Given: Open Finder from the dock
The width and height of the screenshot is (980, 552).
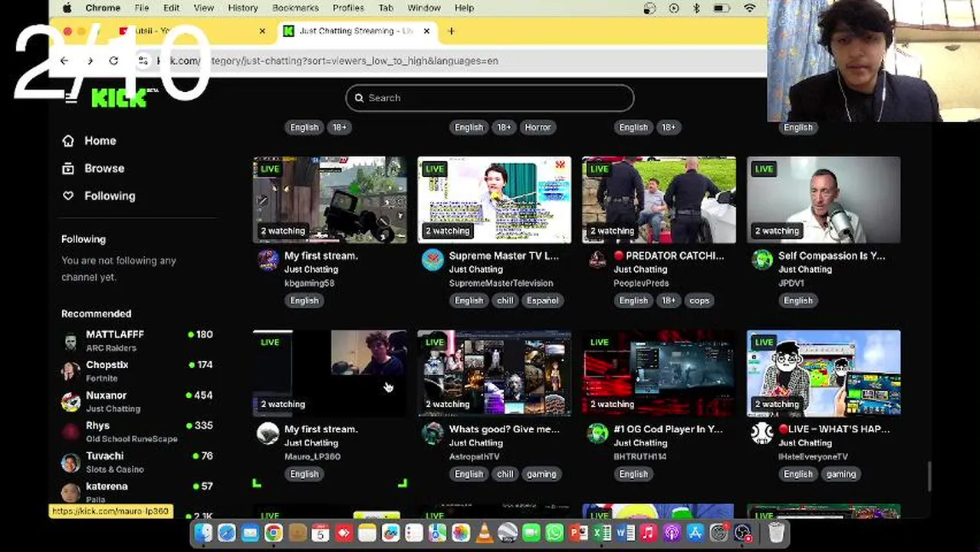Looking at the screenshot, I should [203, 533].
